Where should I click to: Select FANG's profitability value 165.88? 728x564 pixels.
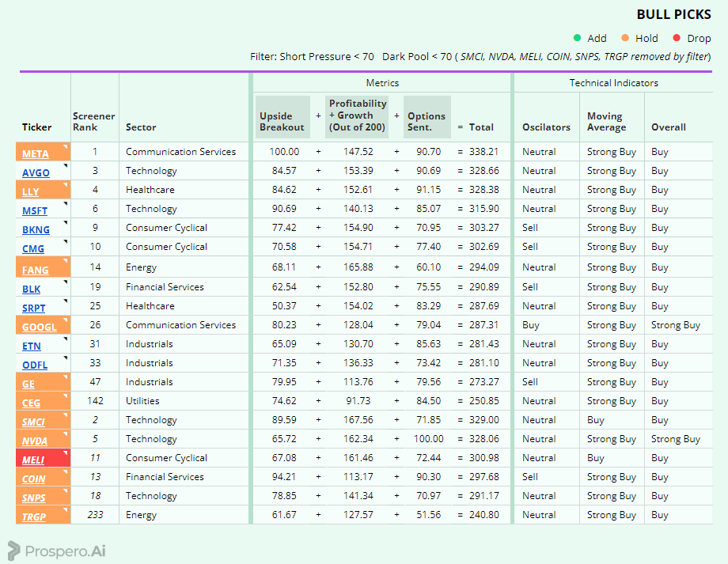point(358,267)
